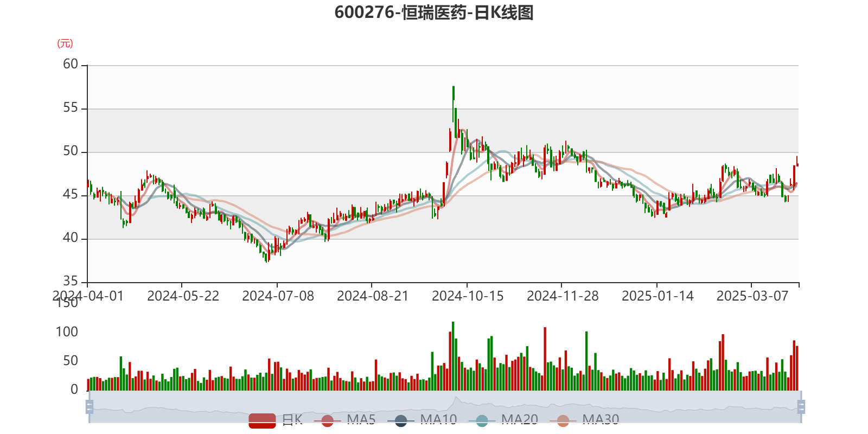The width and height of the screenshot is (868, 434).
Task: Click the MA30 orange circle legend icon
Action: click(x=563, y=420)
